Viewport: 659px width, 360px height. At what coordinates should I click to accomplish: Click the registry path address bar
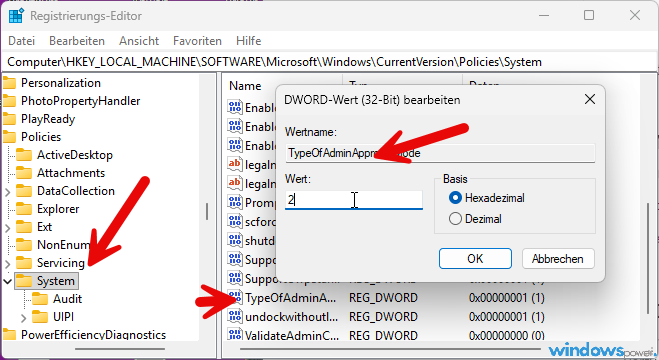330,62
